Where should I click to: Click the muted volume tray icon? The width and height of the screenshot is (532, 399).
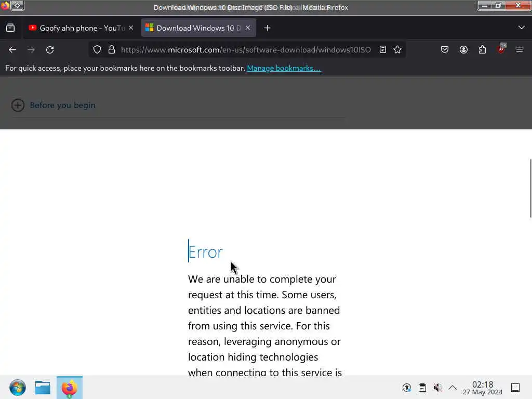click(437, 388)
